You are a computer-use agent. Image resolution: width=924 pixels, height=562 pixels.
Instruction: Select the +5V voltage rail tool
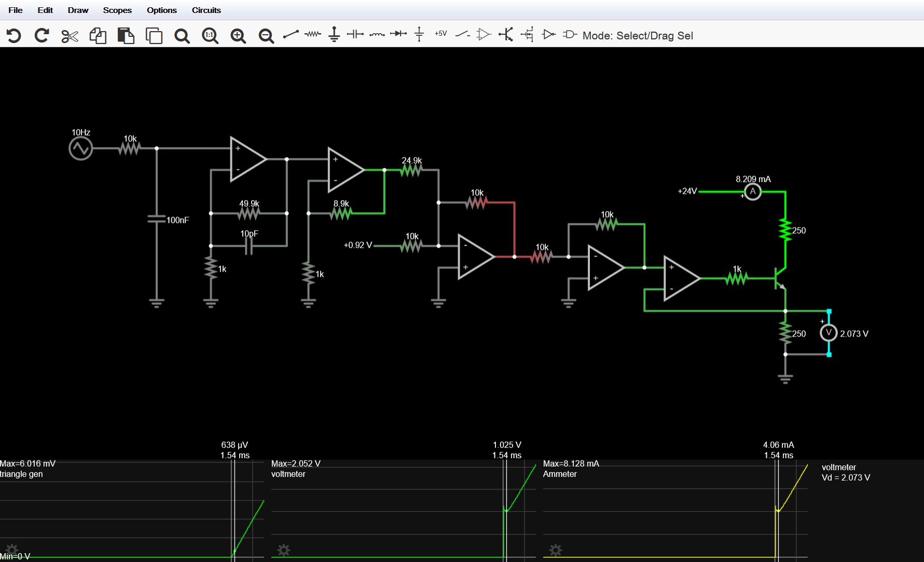click(x=440, y=34)
